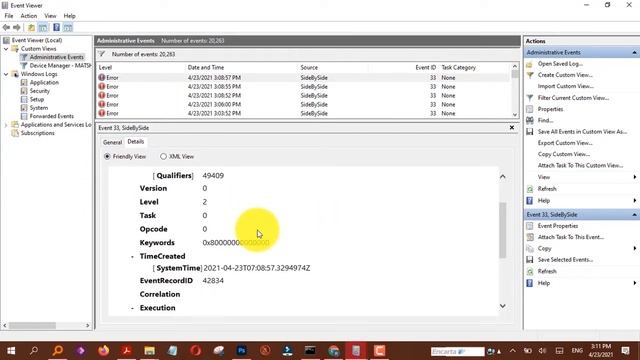Click the events list scrollbar down arrow

(x=515, y=115)
